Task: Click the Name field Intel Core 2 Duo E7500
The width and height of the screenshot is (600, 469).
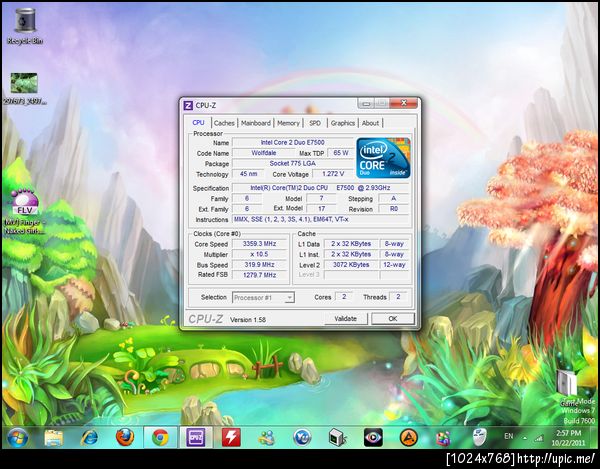Action: [292, 142]
